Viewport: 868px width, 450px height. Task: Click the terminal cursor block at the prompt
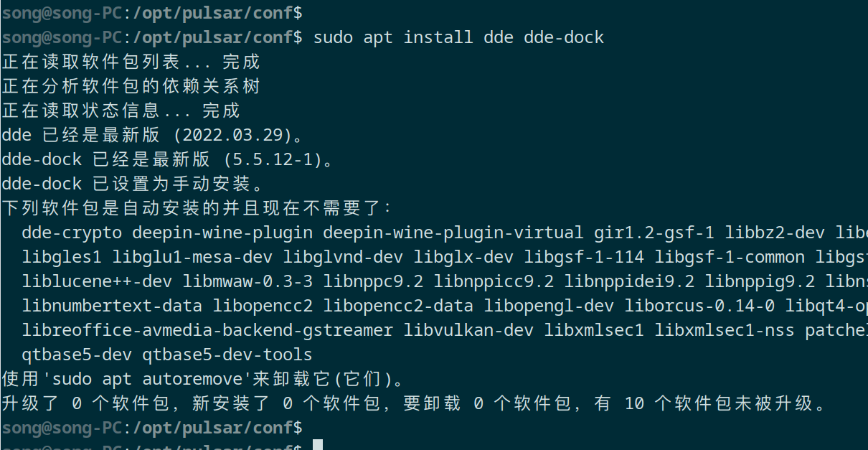coord(318,445)
